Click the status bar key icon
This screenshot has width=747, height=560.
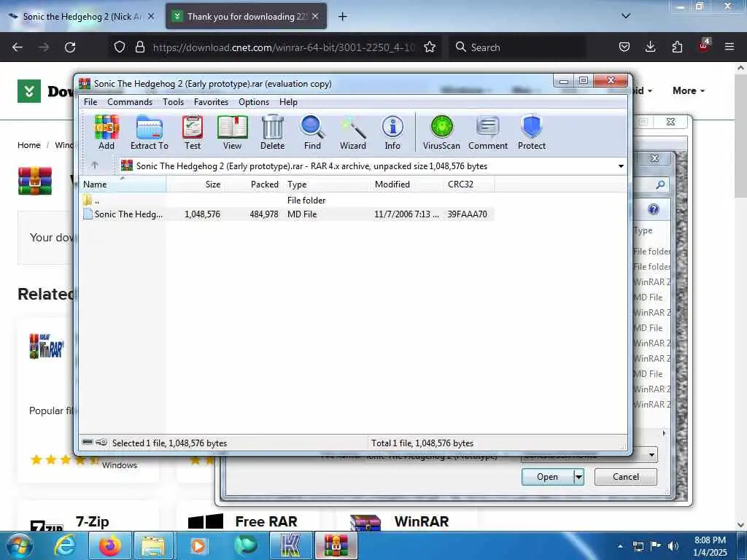(x=101, y=443)
